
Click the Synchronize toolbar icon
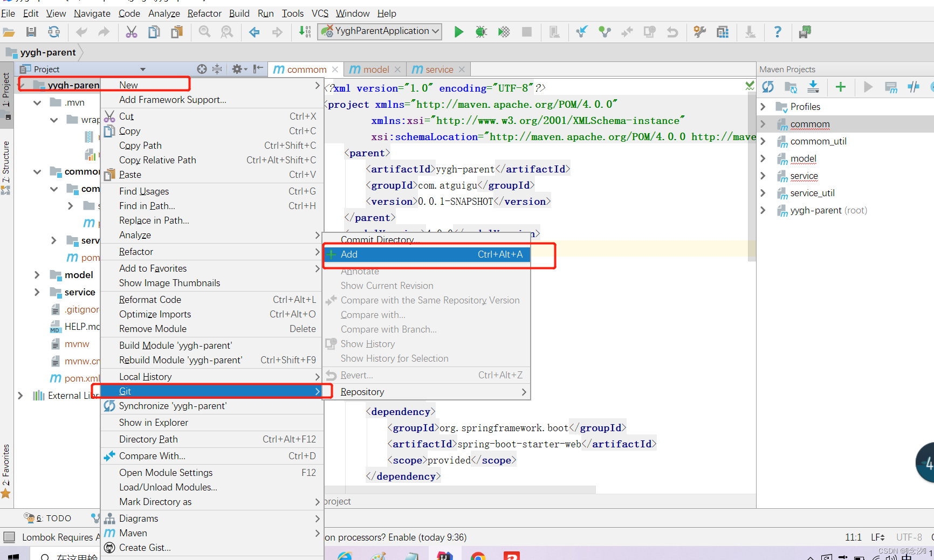tap(54, 32)
